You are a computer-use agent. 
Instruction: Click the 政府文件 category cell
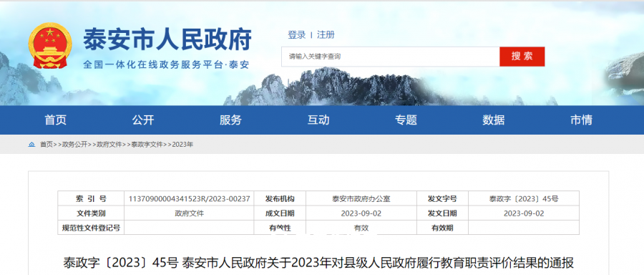tap(190, 213)
